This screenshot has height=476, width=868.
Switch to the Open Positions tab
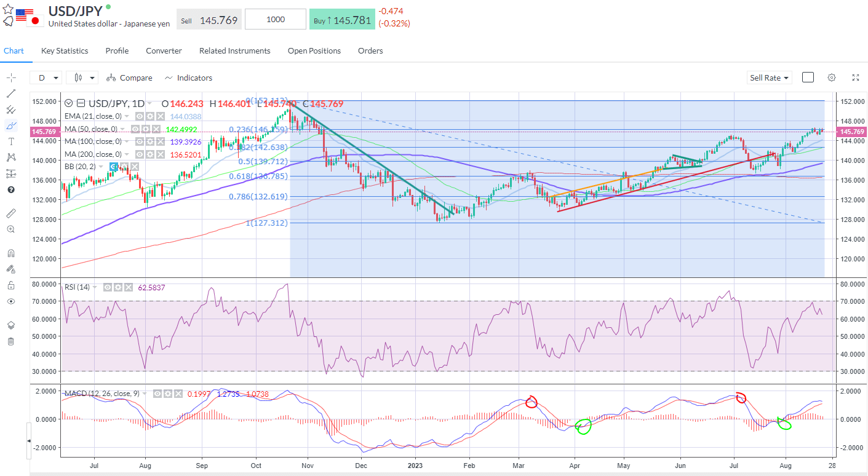pyautogui.click(x=314, y=51)
